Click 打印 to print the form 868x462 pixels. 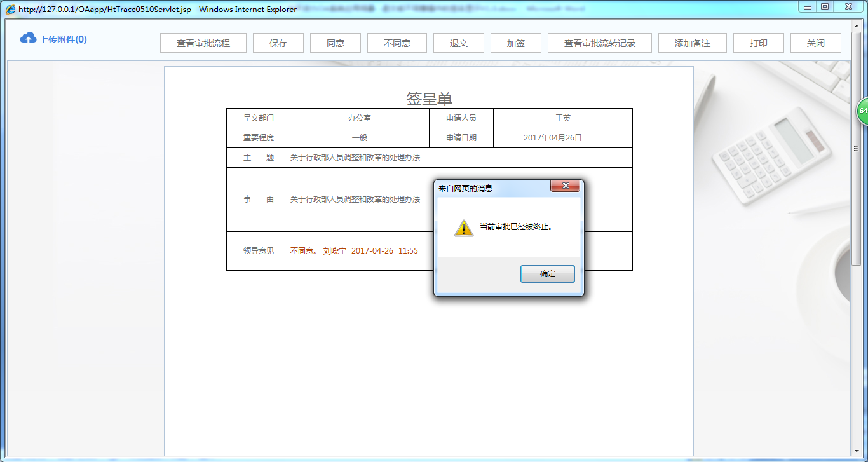758,43
